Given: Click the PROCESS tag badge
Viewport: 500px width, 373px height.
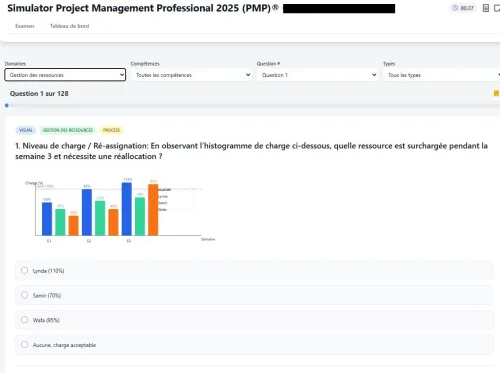Looking at the screenshot, I should click(x=111, y=130).
